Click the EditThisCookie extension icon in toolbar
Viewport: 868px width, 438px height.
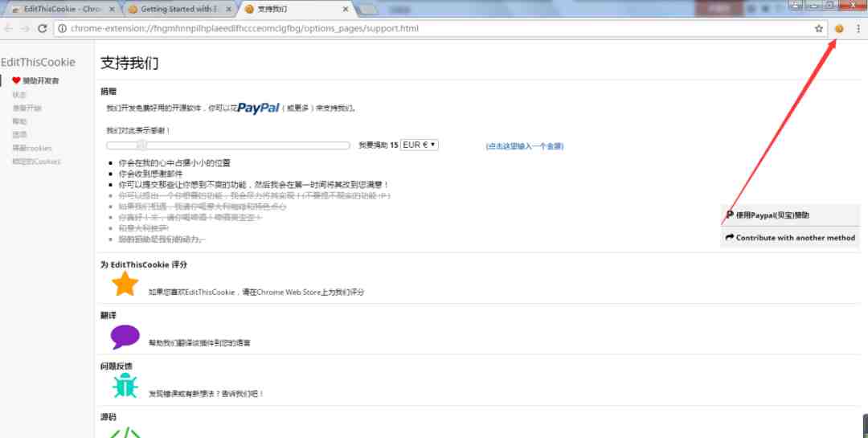[839, 29]
